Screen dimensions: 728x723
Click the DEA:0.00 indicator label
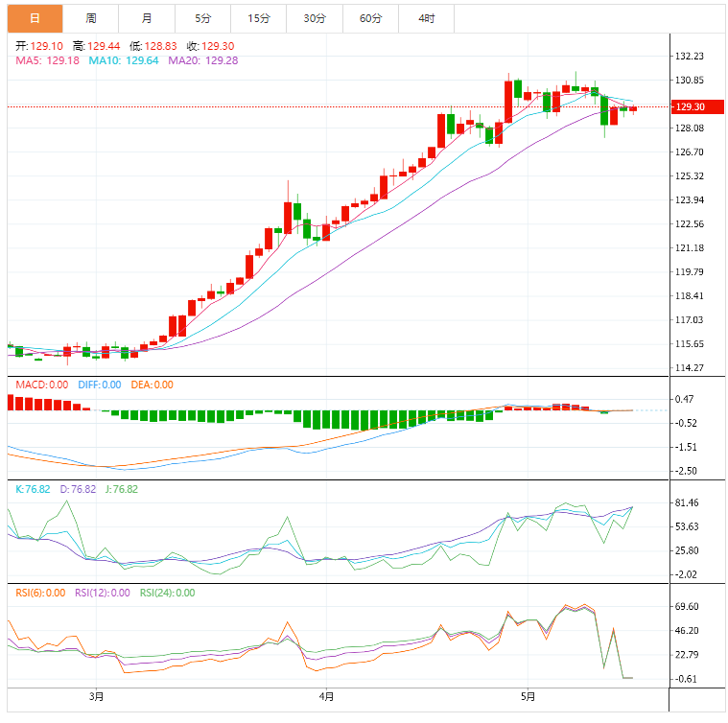[x=152, y=385]
